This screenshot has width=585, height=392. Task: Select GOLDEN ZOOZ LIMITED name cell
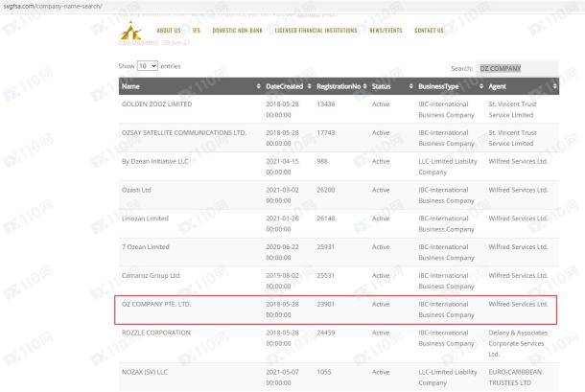pos(156,104)
